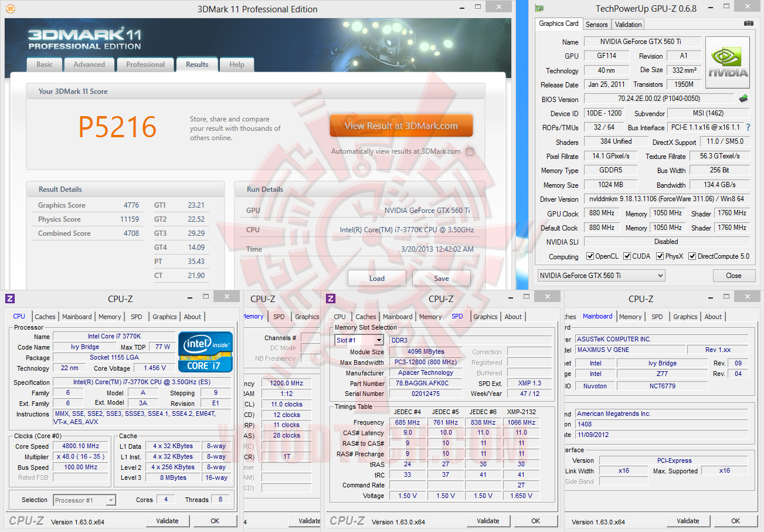This screenshot has height=532, width=764.
Task: Click the Load button in 3DMark
Action: (x=377, y=278)
